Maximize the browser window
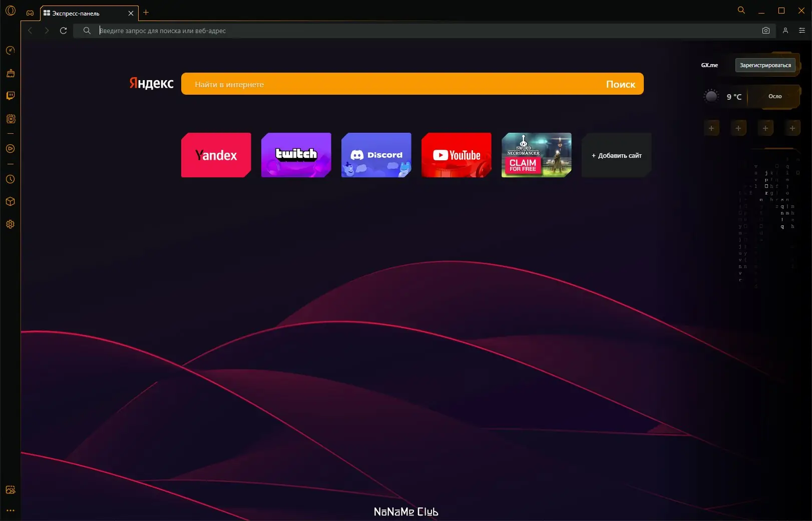This screenshot has width=812, height=521. pyautogui.click(x=781, y=11)
